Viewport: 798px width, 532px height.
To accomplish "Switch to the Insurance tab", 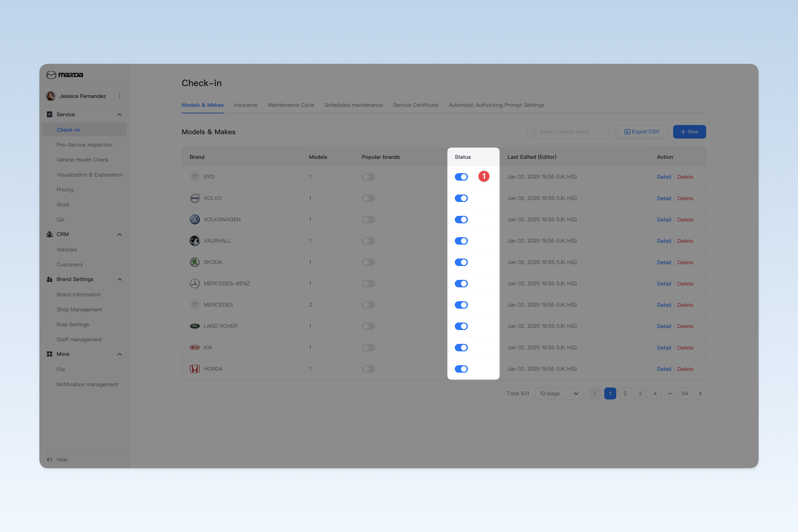I will (x=246, y=105).
